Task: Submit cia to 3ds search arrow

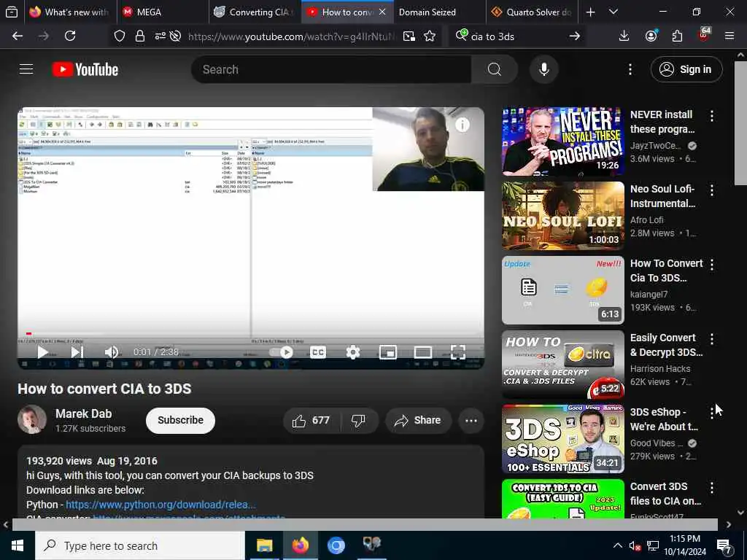Action: click(x=575, y=36)
